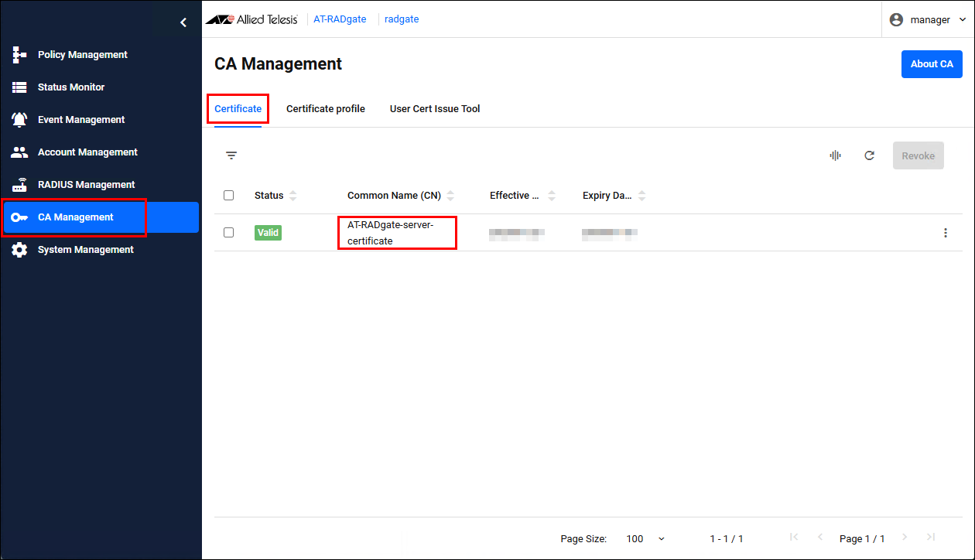Toggle the select-all checkbox in header
Viewport: 975px width, 560px height.
pyautogui.click(x=228, y=196)
